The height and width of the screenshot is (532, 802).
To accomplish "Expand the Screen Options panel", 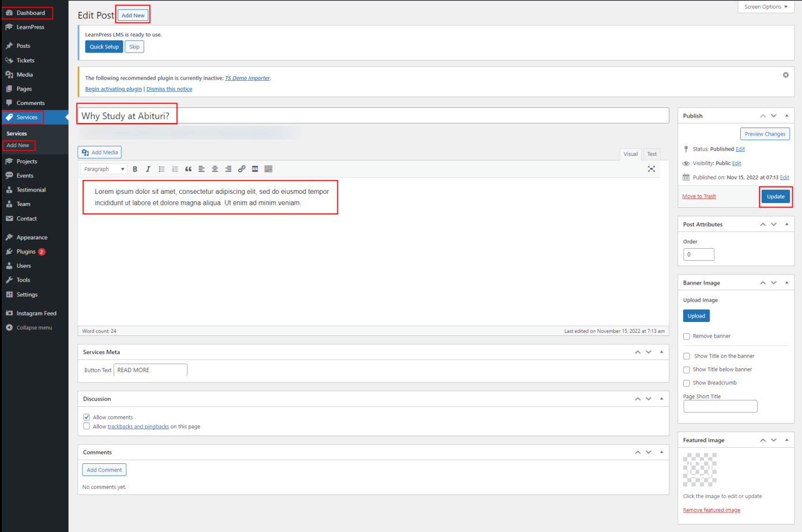I will 766,7.
